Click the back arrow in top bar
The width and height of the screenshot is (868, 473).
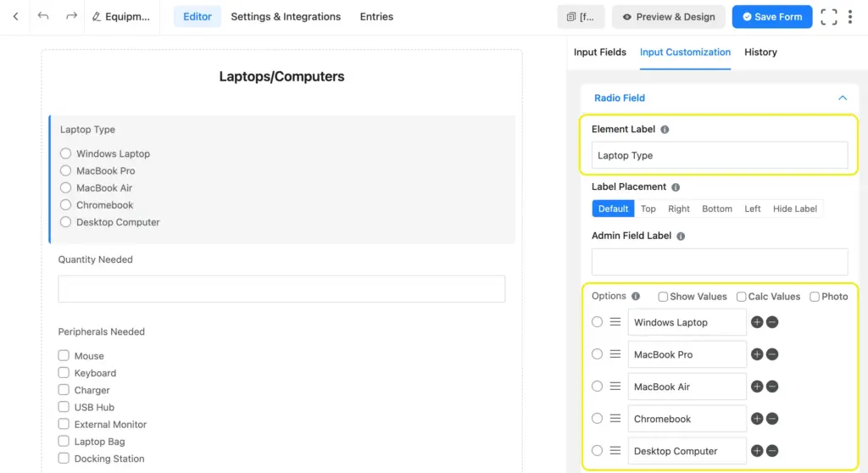click(15, 16)
